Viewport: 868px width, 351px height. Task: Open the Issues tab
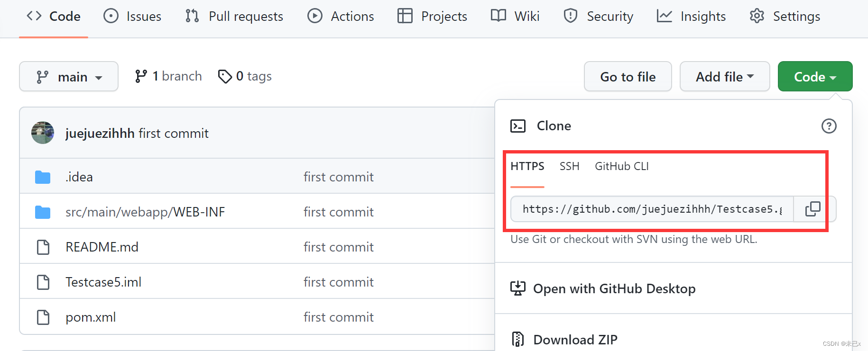132,17
